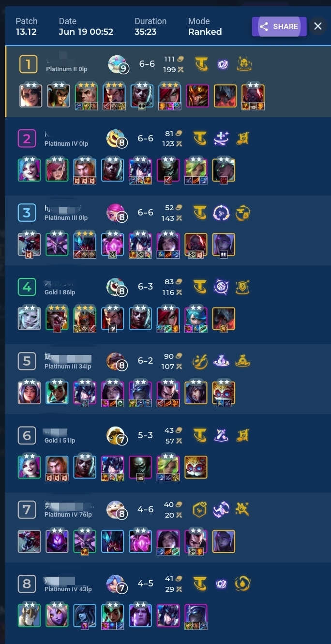Click the second augment icon in third place row
This screenshot has height=644, width=331.
pos(222,213)
